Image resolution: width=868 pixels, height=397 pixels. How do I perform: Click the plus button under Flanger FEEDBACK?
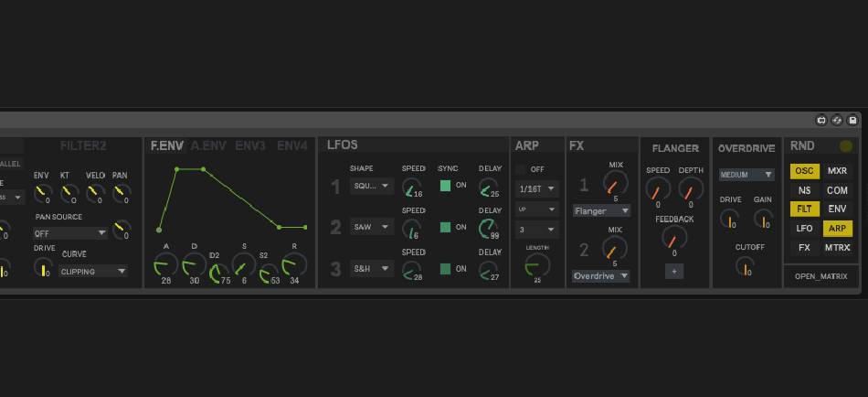pos(674,271)
